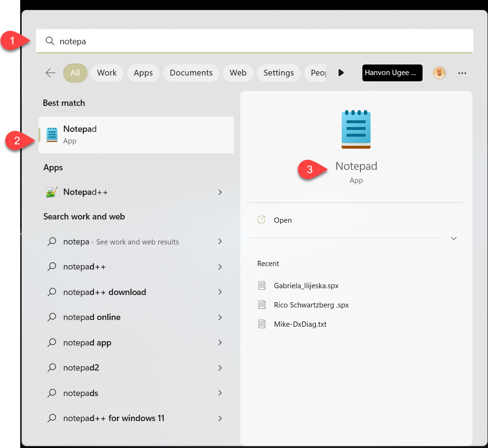Expand the notepads suggestion chevron
Viewport: 488px width, 448px height.
[x=220, y=393]
